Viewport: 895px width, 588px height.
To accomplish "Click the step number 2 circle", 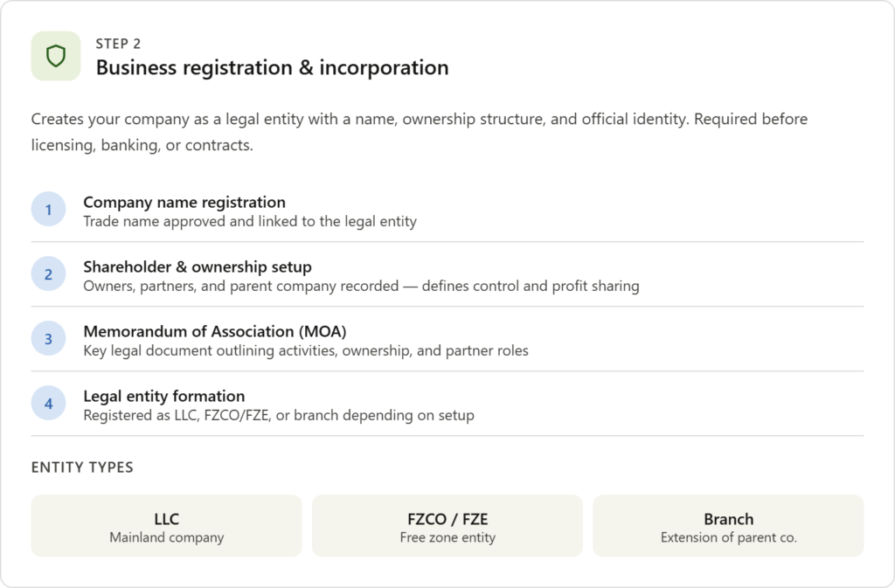I will click(x=49, y=274).
